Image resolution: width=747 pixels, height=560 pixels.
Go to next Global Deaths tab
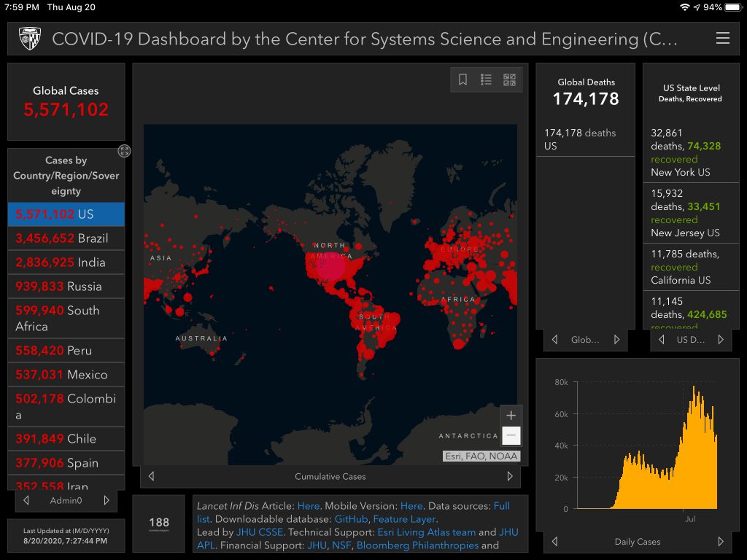[617, 340]
